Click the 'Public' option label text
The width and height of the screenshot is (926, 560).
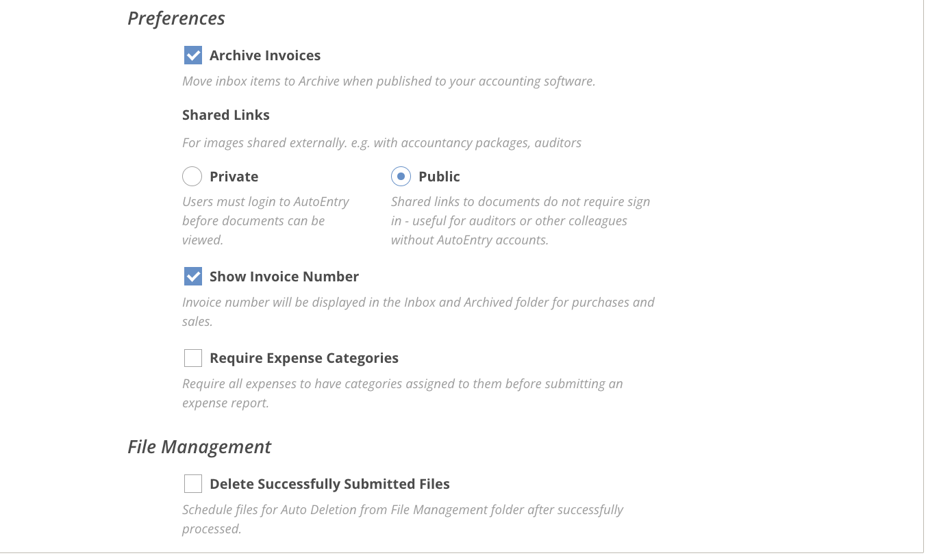pos(439,177)
